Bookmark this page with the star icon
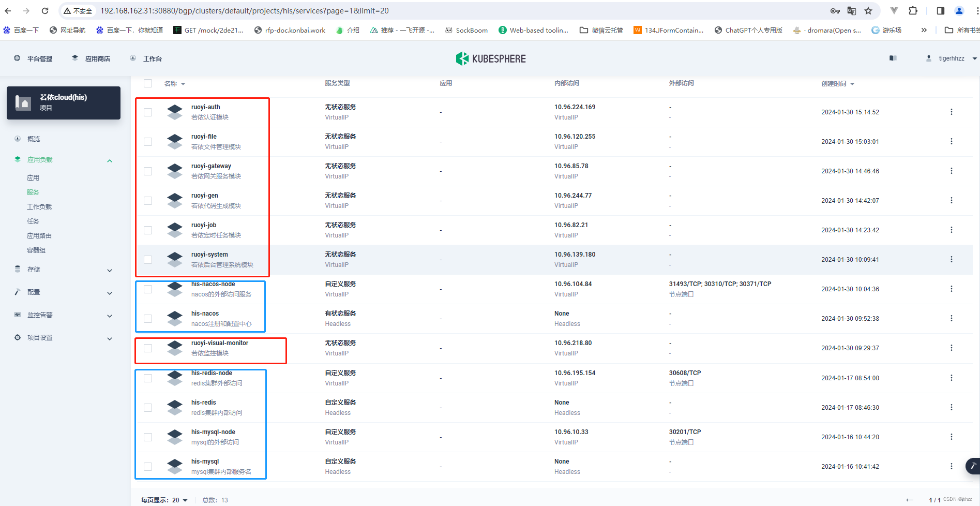The width and height of the screenshot is (980, 506). (x=868, y=11)
